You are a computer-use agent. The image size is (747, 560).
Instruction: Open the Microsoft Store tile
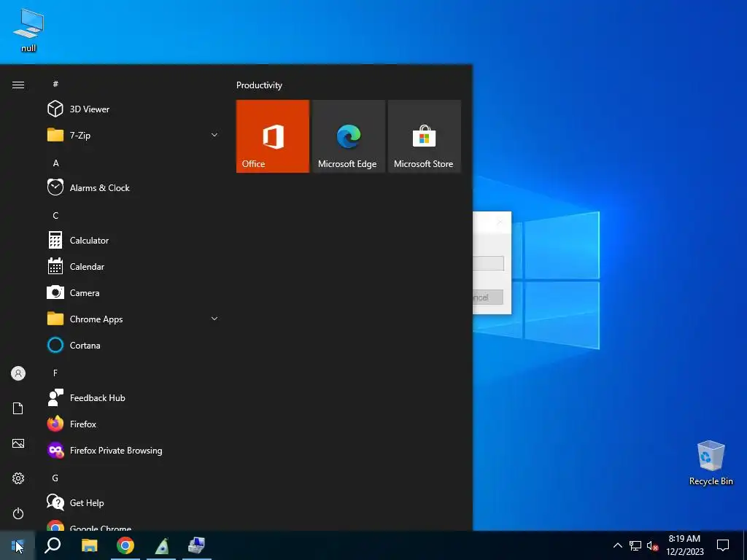pyautogui.click(x=424, y=136)
